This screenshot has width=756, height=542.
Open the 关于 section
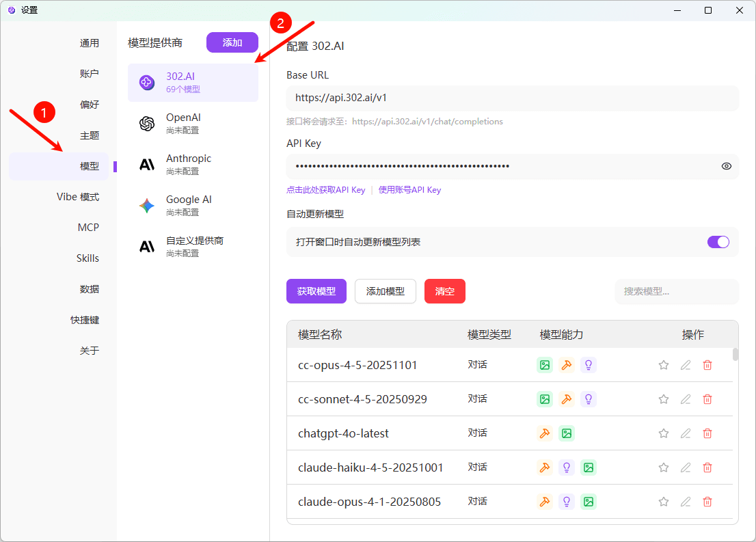89,351
